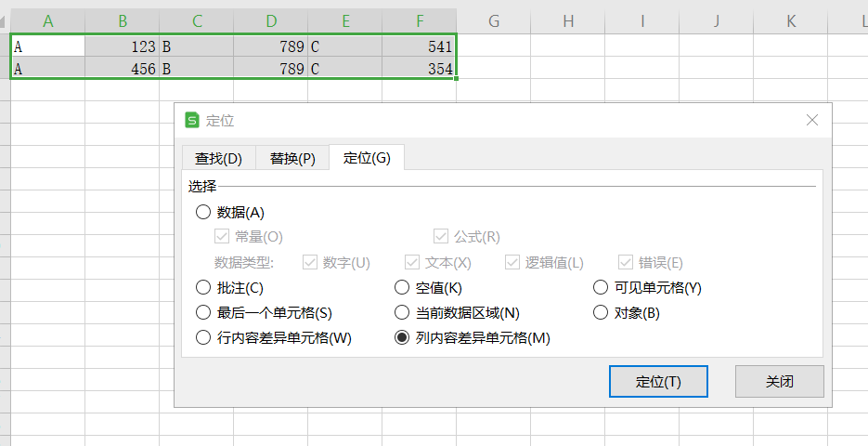Screen dimensions: 868x446
Task: Toggle the 常量(O) checkbox
Action: pos(222,237)
